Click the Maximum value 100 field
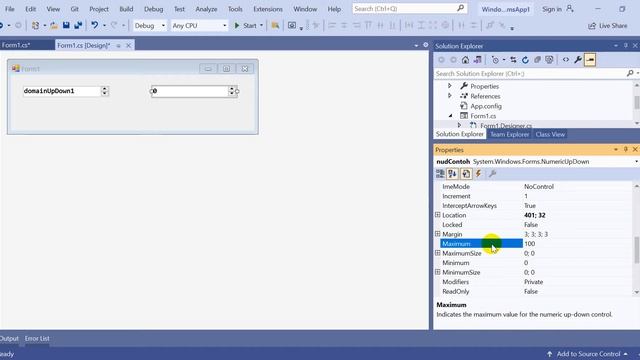The width and height of the screenshot is (640, 360). point(577,244)
